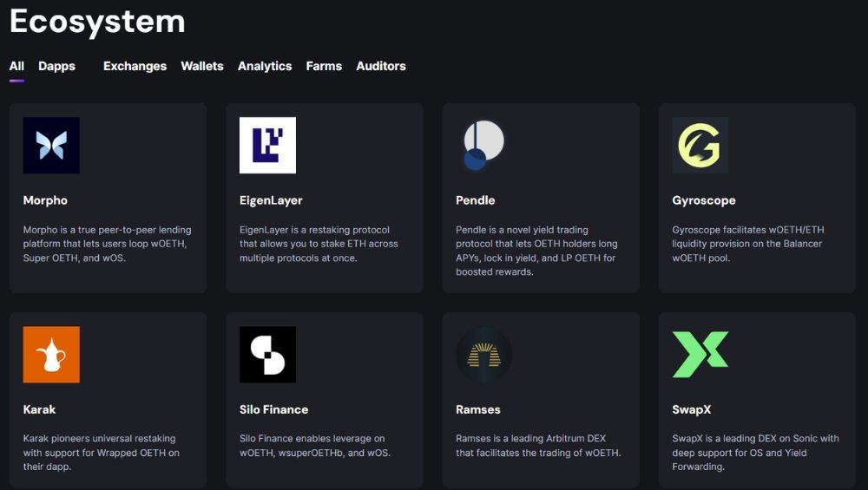Select the All filter tab
Screen dimensions: 868x490
tap(16, 66)
